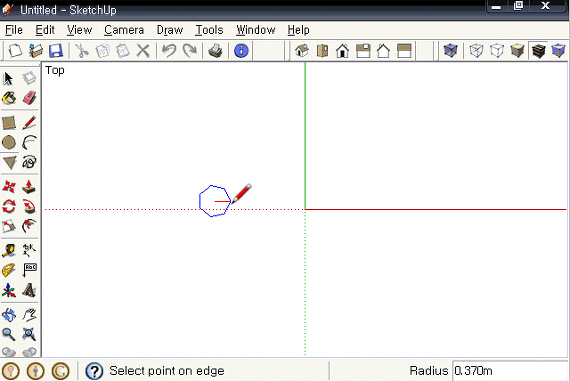Select the pink Eraser tool

[x=29, y=98]
